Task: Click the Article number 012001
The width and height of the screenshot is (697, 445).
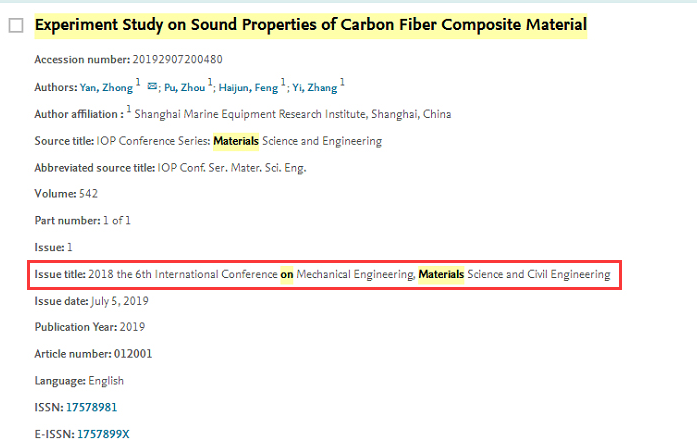Action: pyautogui.click(x=133, y=354)
